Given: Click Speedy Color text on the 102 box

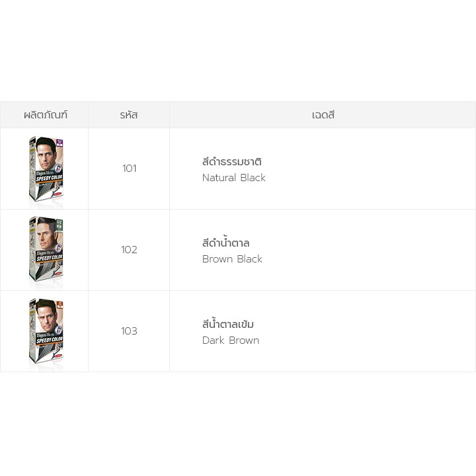Looking at the screenshot, I should click(x=50, y=257).
